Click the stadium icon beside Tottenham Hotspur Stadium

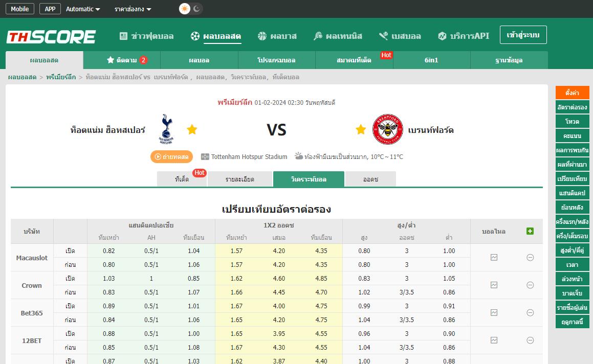pyautogui.click(x=205, y=156)
